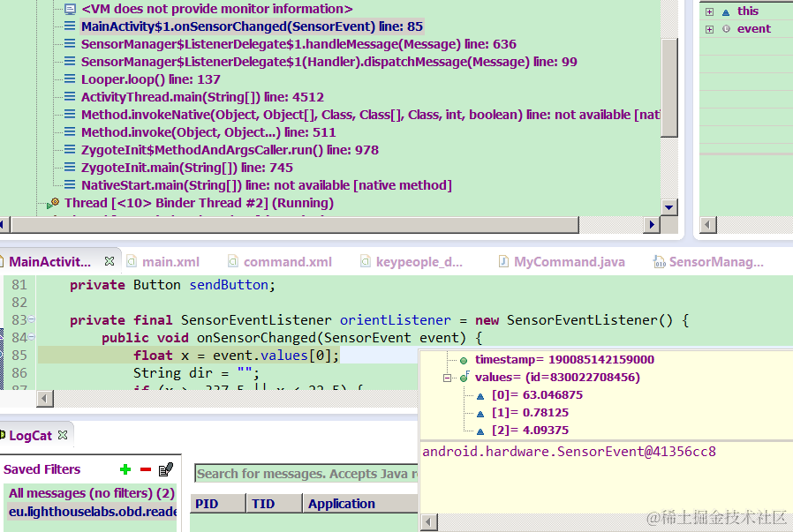The image size is (793, 532).
Task: Collapse the values array node in popup
Action: point(447,378)
